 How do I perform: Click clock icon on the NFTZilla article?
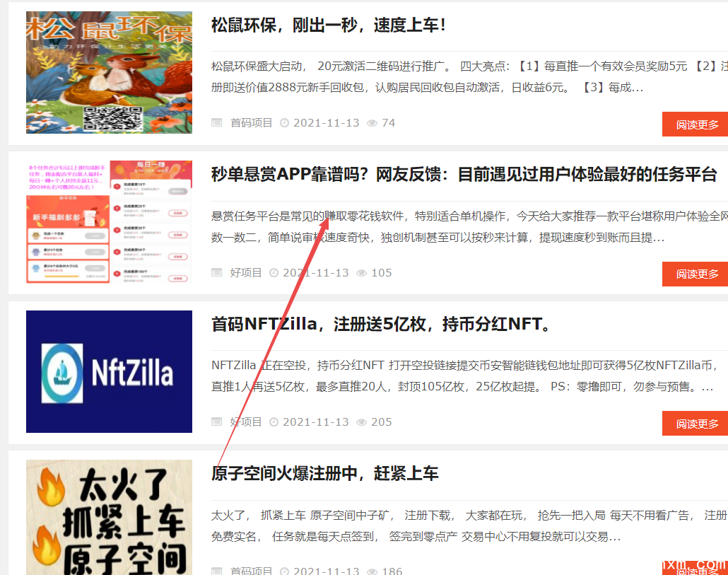(x=274, y=422)
